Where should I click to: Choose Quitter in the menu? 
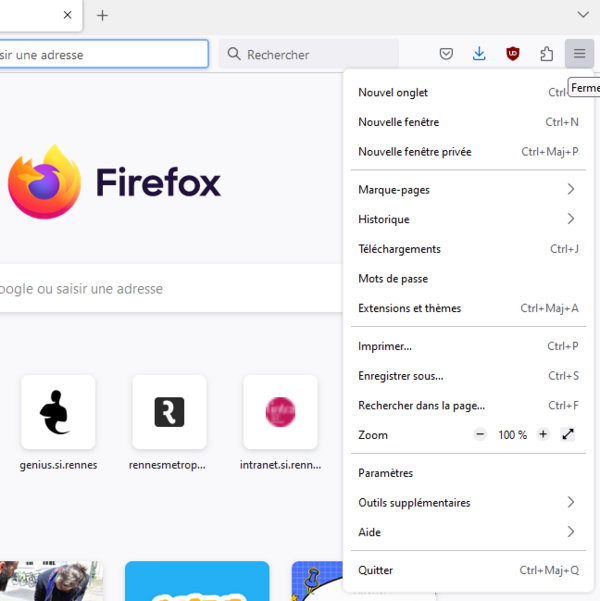pyautogui.click(x=468, y=570)
